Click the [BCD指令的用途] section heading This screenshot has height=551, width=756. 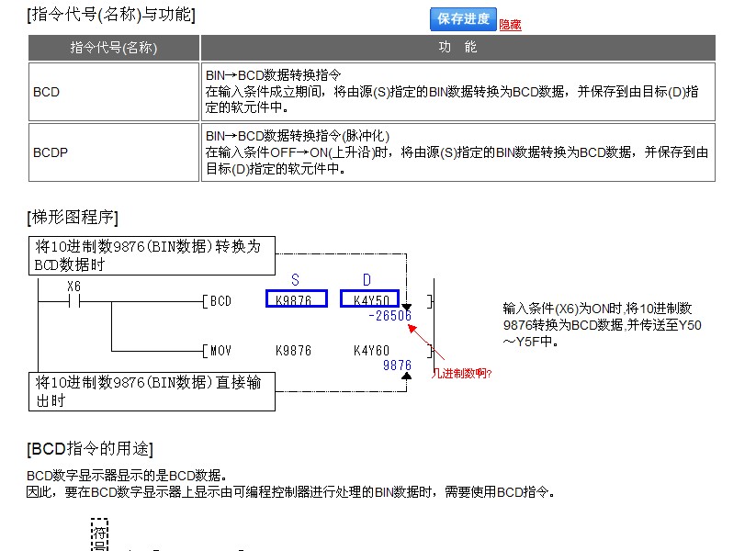pyautogui.click(x=90, y=449)
